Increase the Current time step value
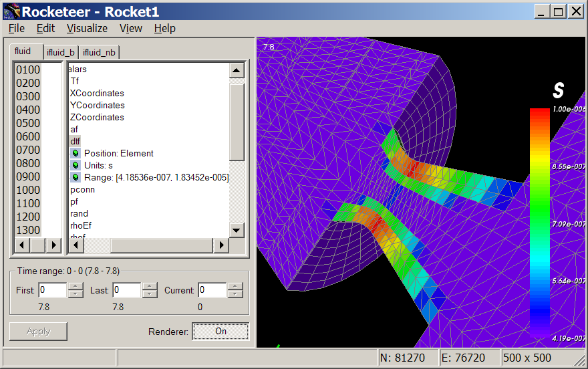This screenshot has width=588, height=369. click(x=235, y=287)
